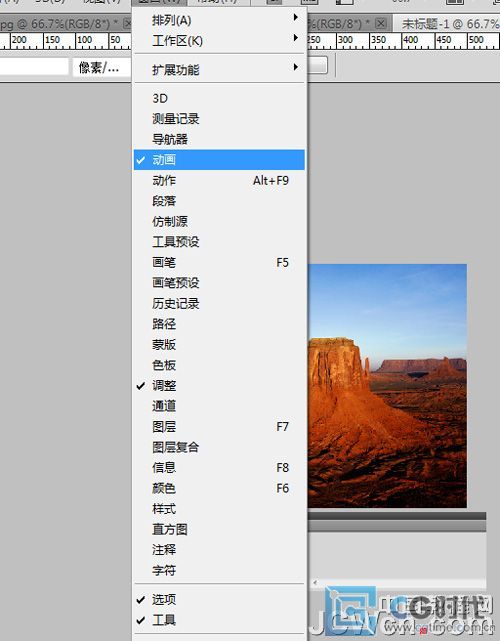
Task: Click the desert rock canvas image
Action: pyautogui.click(x=387, y=385)
